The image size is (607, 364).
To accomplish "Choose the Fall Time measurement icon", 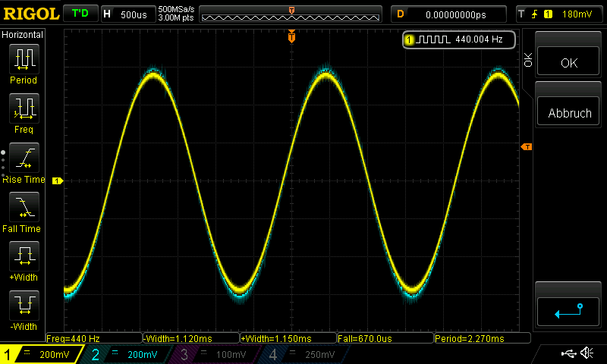I will pos(24,207).
